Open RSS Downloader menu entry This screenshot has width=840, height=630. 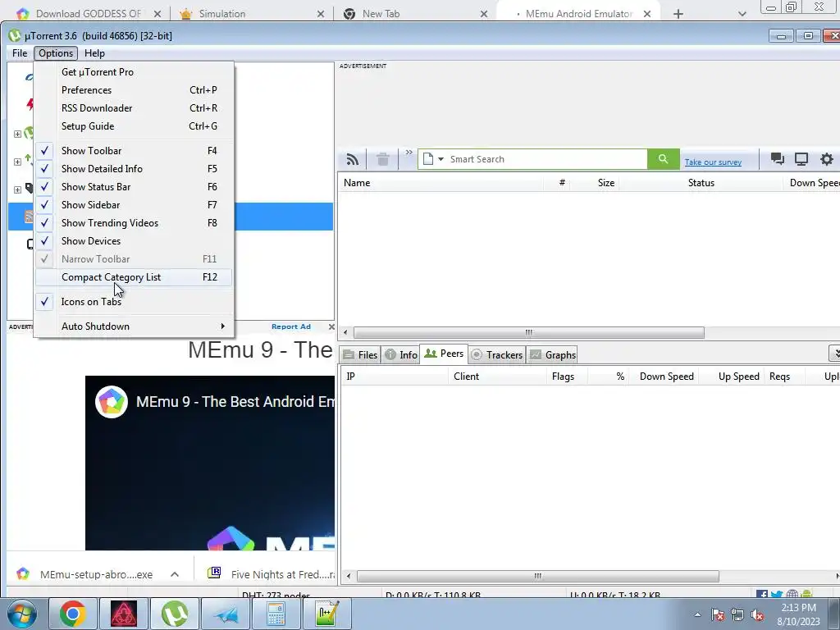point(134,108)
